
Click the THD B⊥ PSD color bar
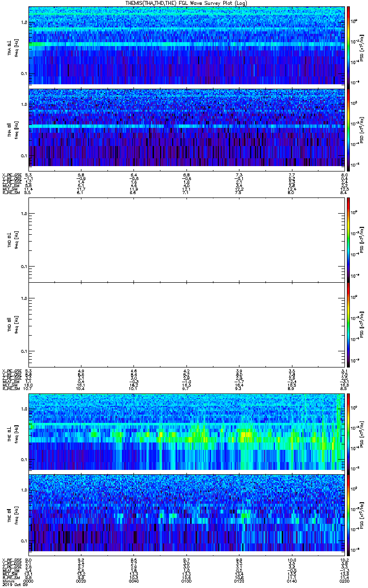click(349, 240)
